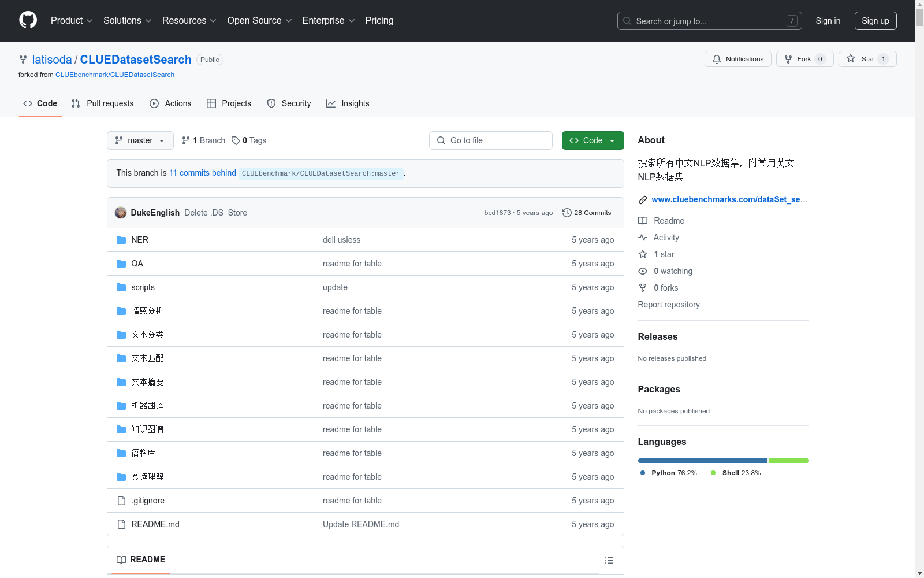Click the NER folder icon
This screenshot has width=924, height=578.
pyautogui.click(x=121, y=240)
